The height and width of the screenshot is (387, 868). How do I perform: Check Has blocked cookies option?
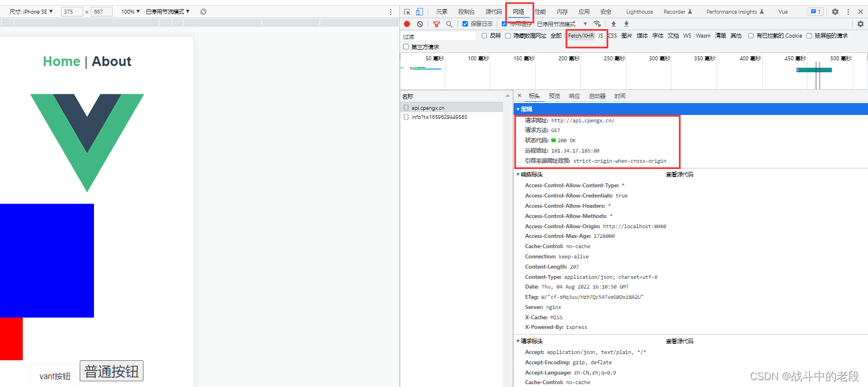[751, 36]
